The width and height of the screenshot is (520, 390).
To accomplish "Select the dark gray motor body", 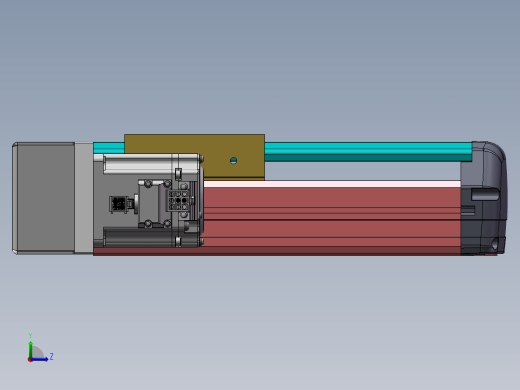I will coord(43,198).
